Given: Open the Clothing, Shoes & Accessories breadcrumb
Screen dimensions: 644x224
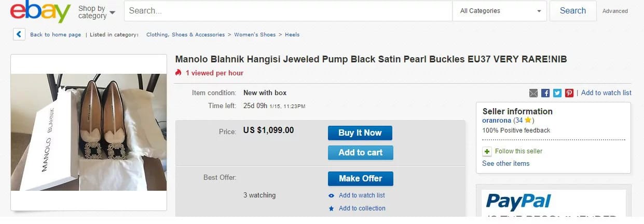Looking at the screenshot, I should 185,35.
